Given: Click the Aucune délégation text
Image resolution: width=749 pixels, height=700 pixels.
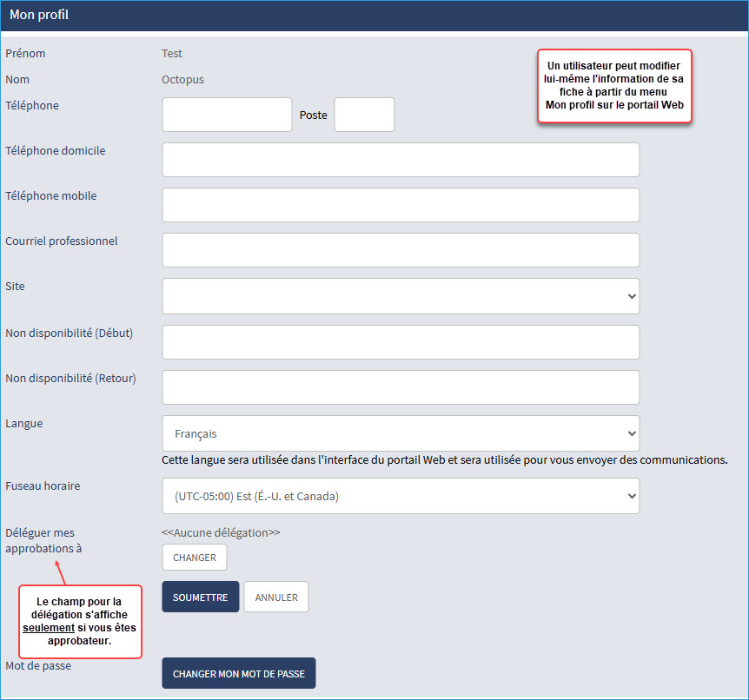Looking at the screenshot, I should pos(221,532).
